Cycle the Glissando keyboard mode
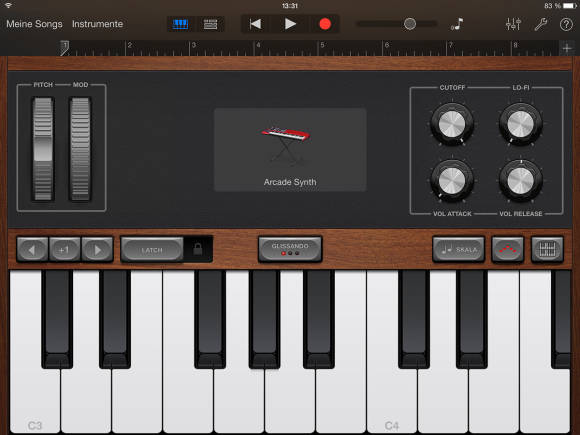The image size is (580, 435). (x=290, y=249)
